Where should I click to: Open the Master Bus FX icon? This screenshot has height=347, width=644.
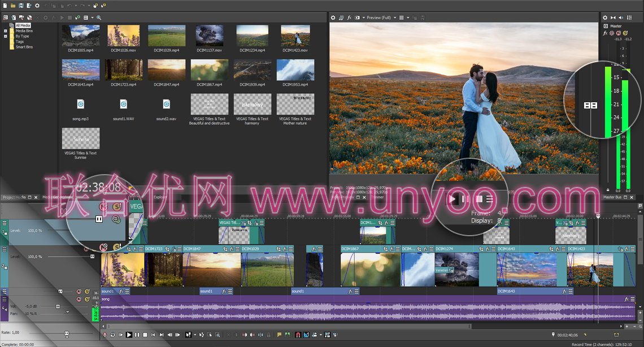[x=605, y=33]
